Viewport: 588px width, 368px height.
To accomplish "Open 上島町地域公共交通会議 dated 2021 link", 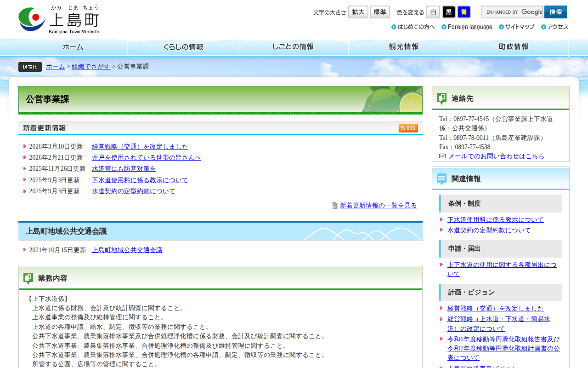I will pos(127,250).
